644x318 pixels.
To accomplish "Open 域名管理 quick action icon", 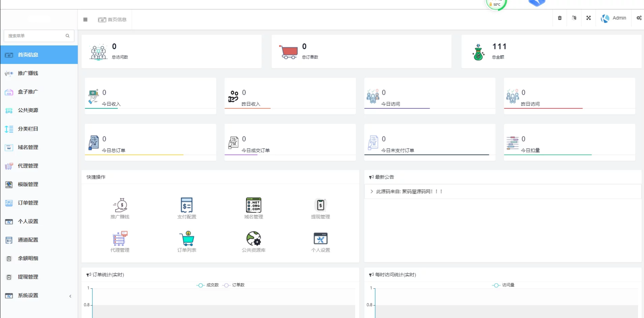I will [x=253, y=205].
